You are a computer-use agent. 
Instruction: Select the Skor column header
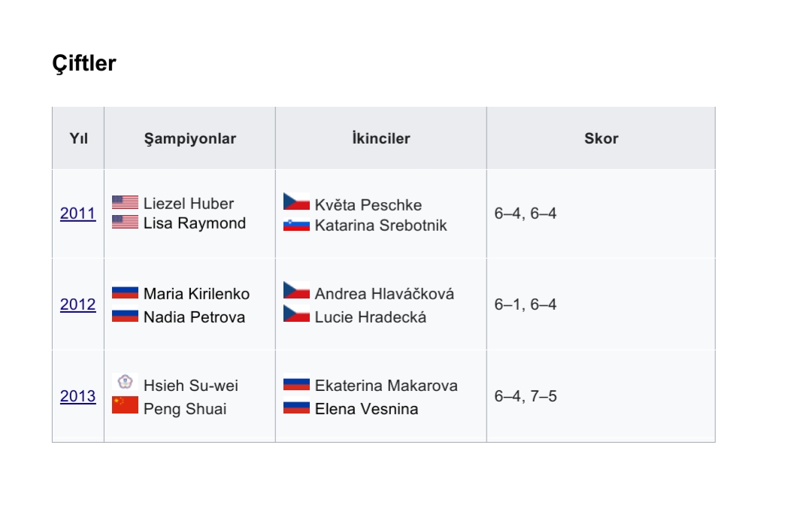click(x=601, y=138)
